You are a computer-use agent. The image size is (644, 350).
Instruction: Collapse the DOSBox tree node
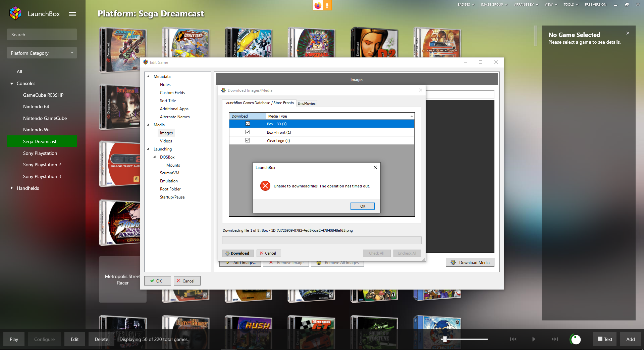[x=155, y=157]
